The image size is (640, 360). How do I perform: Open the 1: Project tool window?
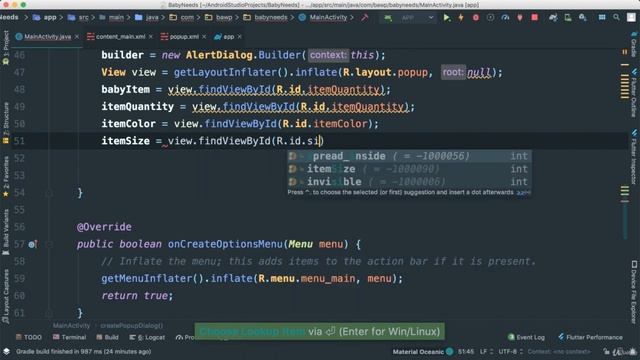[x=6, y=47]
